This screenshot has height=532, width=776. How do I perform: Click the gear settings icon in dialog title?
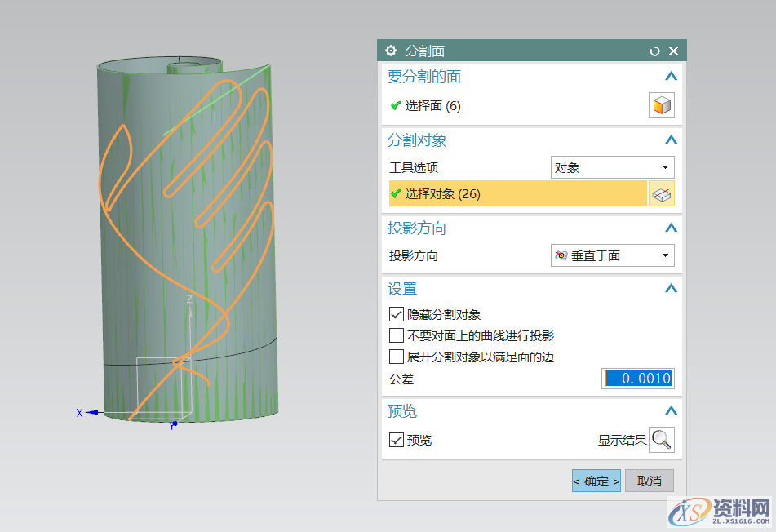pos(390,51)
